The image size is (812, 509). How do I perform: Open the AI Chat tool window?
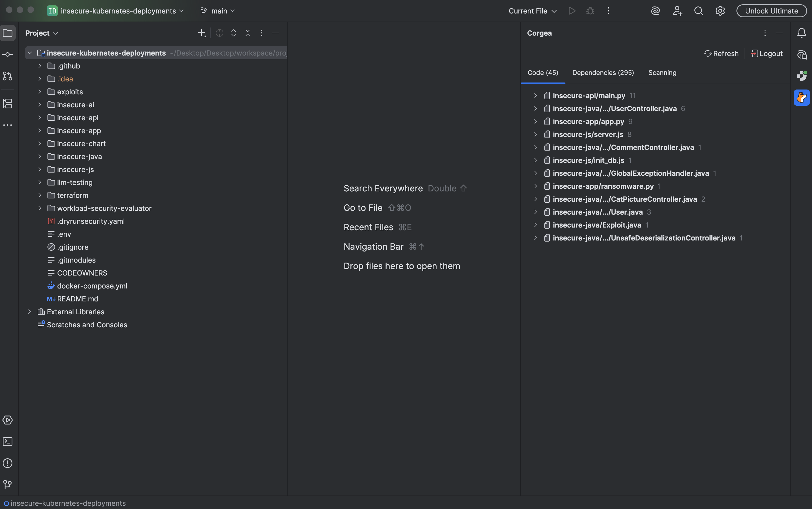tap(801, 54)
